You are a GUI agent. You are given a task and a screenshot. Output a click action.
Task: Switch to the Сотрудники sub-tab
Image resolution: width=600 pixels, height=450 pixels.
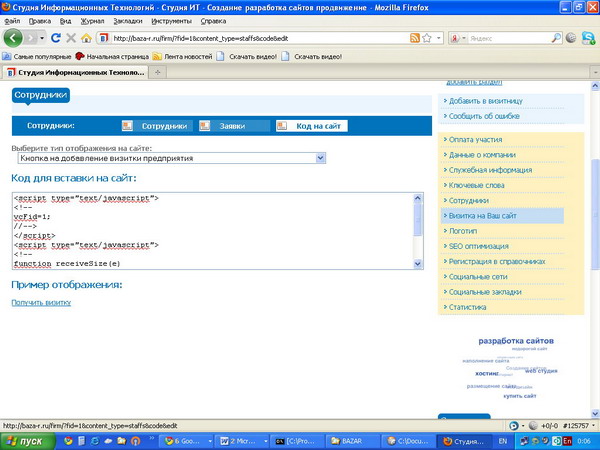[164, 126]
